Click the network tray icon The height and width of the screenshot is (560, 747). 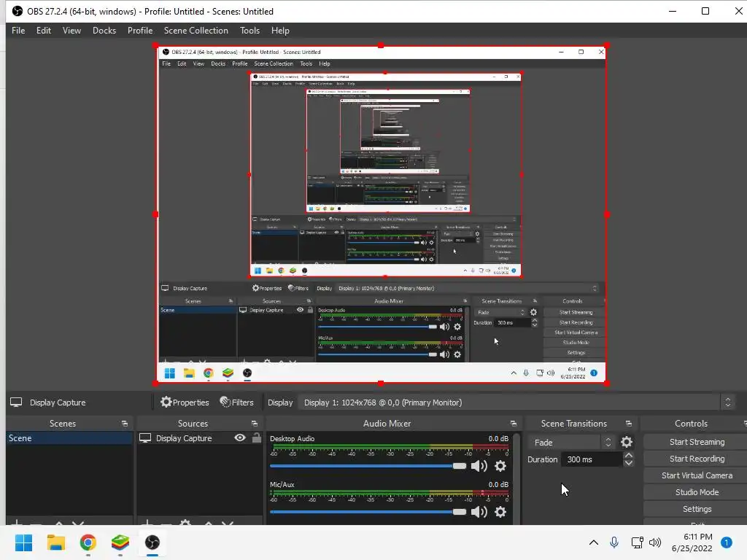637,542
